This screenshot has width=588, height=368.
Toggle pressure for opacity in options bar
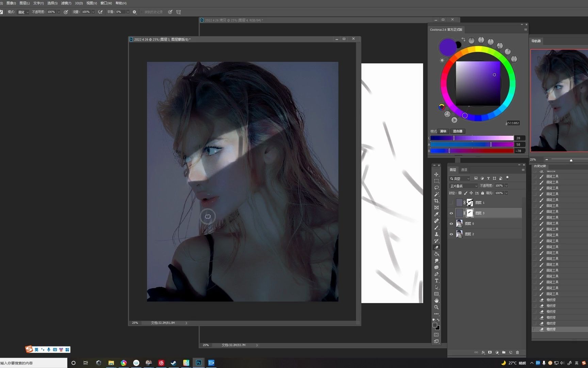(66, 12)
